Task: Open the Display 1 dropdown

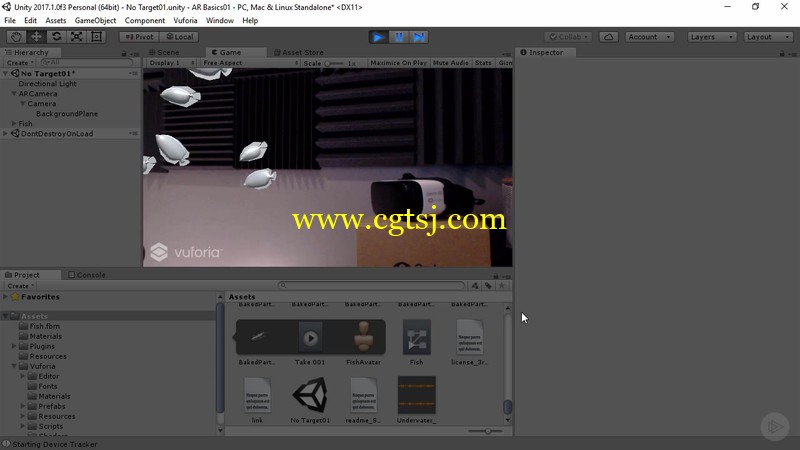Action: (x=170, y=63)
